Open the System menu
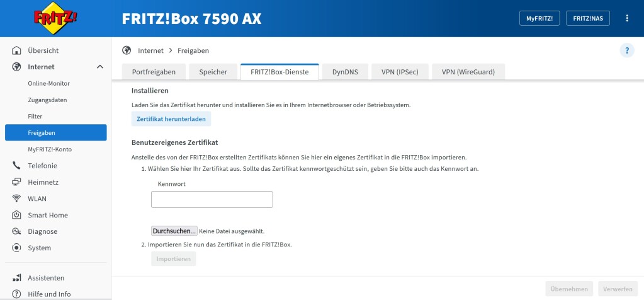This screenshot has height=300, width=644. click(40, 248)
